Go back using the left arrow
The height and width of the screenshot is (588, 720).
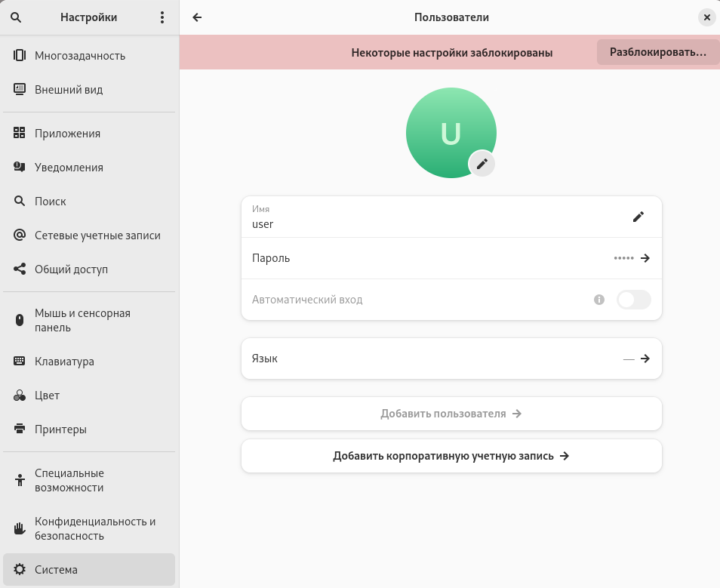(198, 17)
